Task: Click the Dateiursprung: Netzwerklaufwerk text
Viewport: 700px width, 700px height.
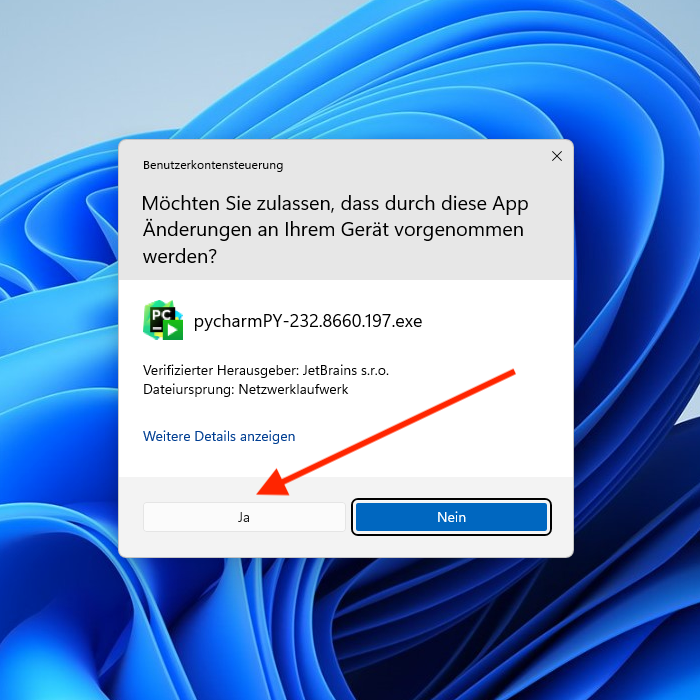Action: tap(246, 389)
